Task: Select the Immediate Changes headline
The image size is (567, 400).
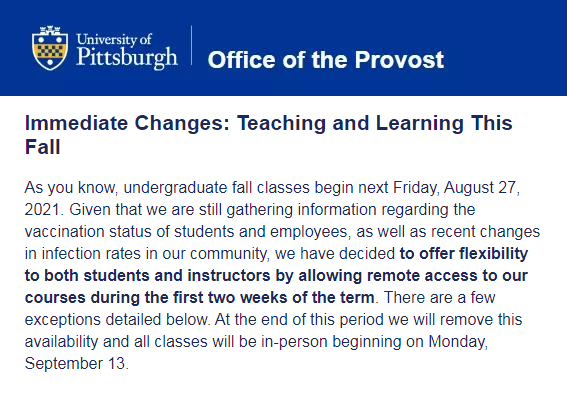Action: pos(268,135)
